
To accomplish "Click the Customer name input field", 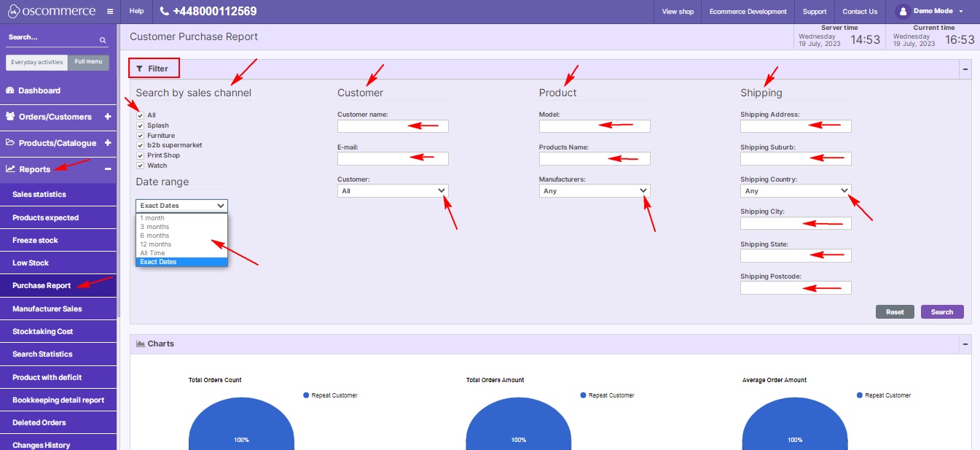I will [393, 126].
